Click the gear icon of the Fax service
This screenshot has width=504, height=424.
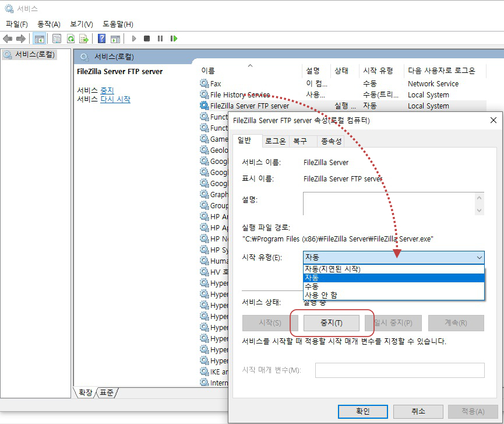[204, 83]
